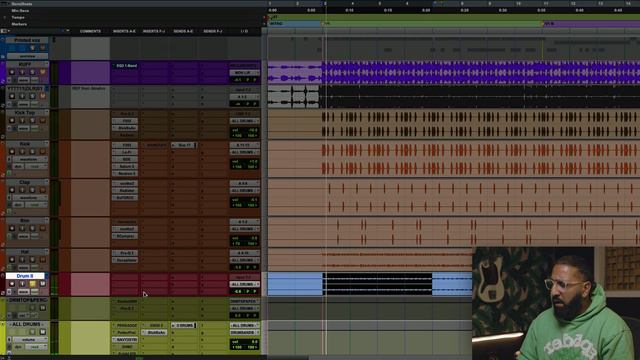Record-enable the Clap track
640x360 pixels.
click(12, 190)
